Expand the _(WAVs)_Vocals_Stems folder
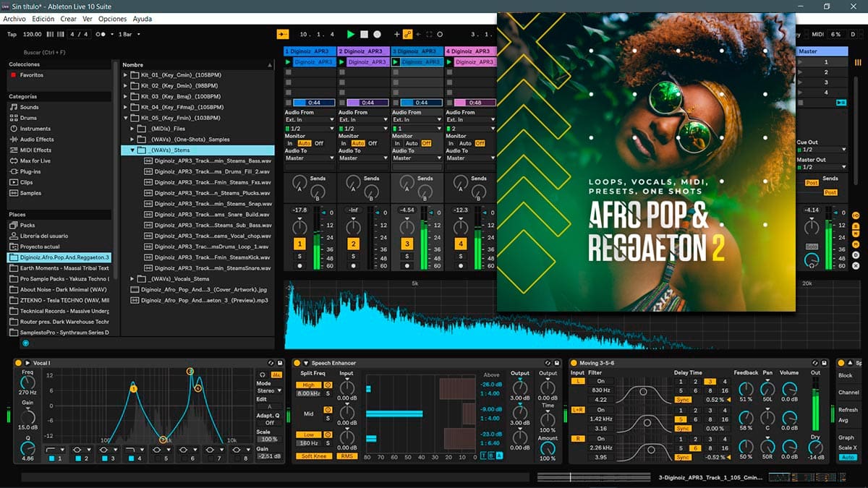Screen dimensions: 868x488 point(133,278)
